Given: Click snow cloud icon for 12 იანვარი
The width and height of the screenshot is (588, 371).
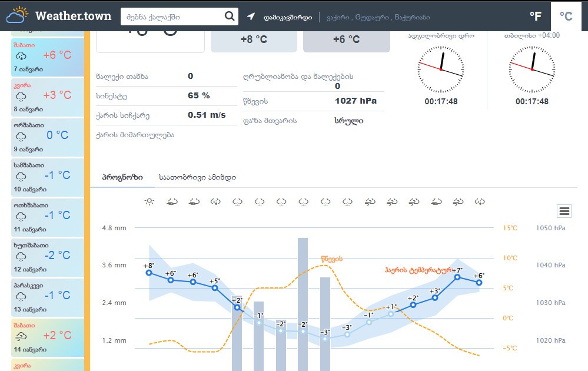Looking at the screenshot, I should point(21,257).
